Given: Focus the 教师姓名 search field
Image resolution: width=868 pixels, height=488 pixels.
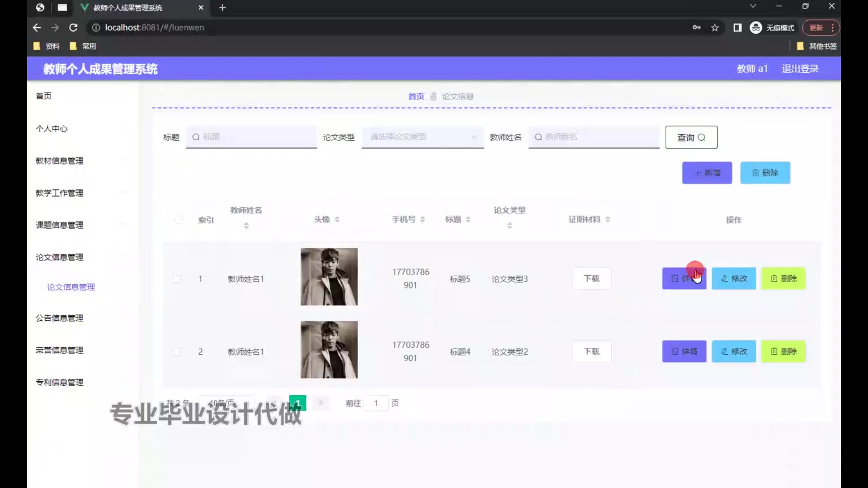Looking at the screenshot, I should click(594, 137).
